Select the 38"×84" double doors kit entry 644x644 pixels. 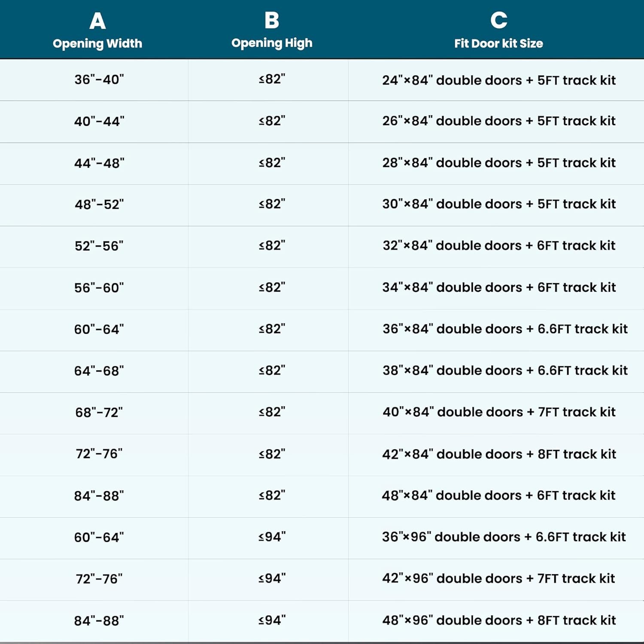pos(505,371)
